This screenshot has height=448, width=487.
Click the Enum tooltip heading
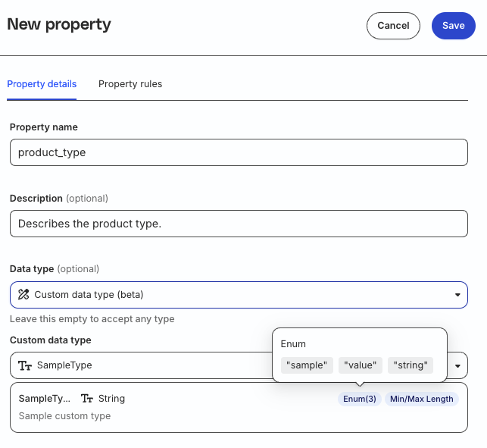coord(293,344)
